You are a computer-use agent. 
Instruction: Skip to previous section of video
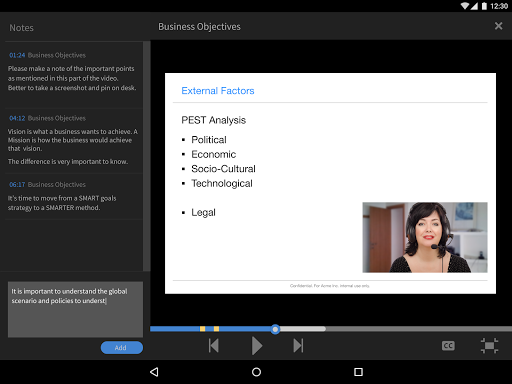[x=214, y=346]
